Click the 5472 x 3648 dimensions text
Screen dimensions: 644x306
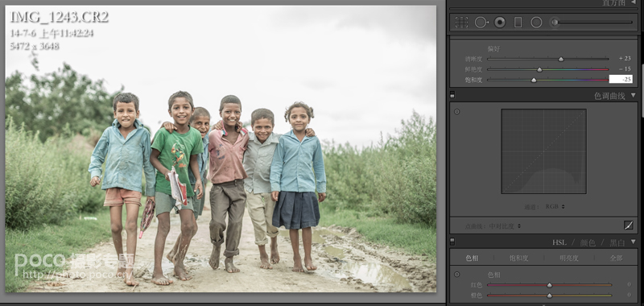(35, 46)
